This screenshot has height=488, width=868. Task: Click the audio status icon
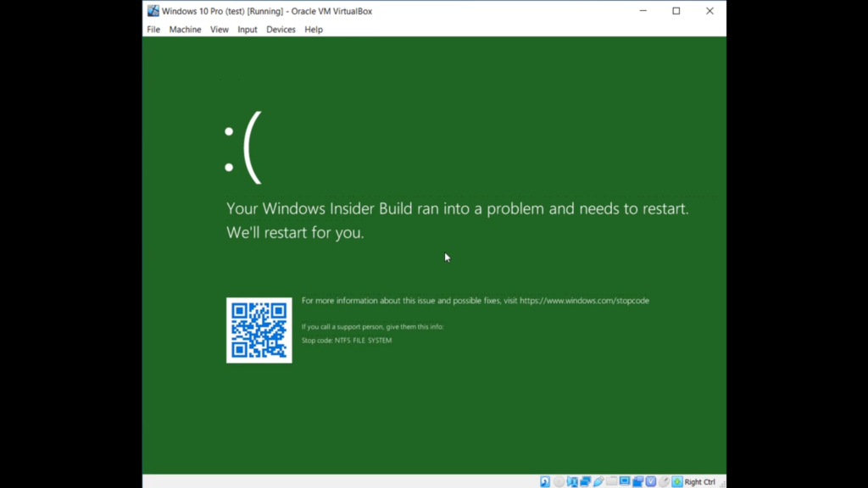pos(572,481)
